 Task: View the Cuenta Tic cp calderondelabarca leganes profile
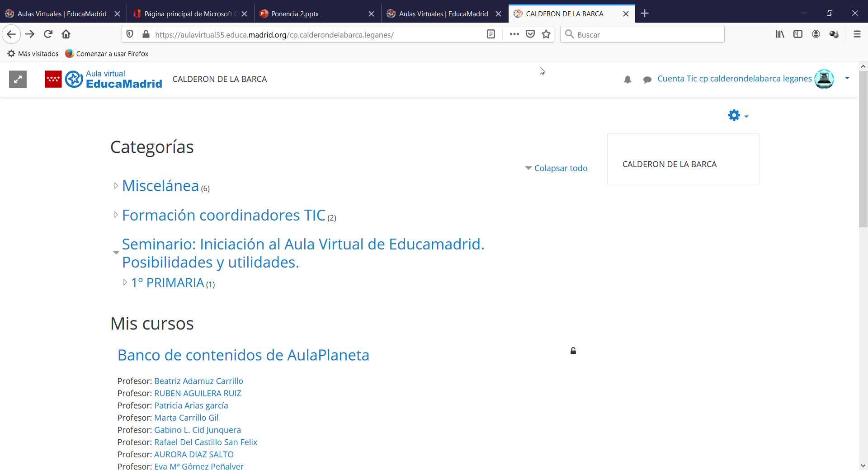735,79
